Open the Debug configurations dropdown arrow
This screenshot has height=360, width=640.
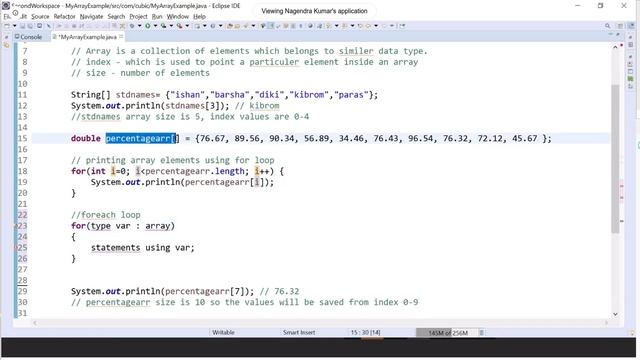[139, 26]
